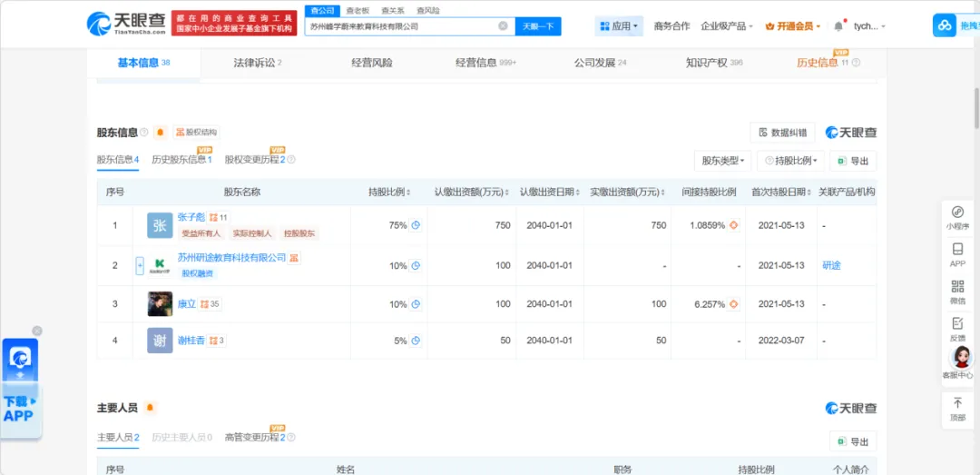Screen dimensions: 980x475
Task: Open 反馈 feedback icon in right sidebar
Action: coord(957,329)
